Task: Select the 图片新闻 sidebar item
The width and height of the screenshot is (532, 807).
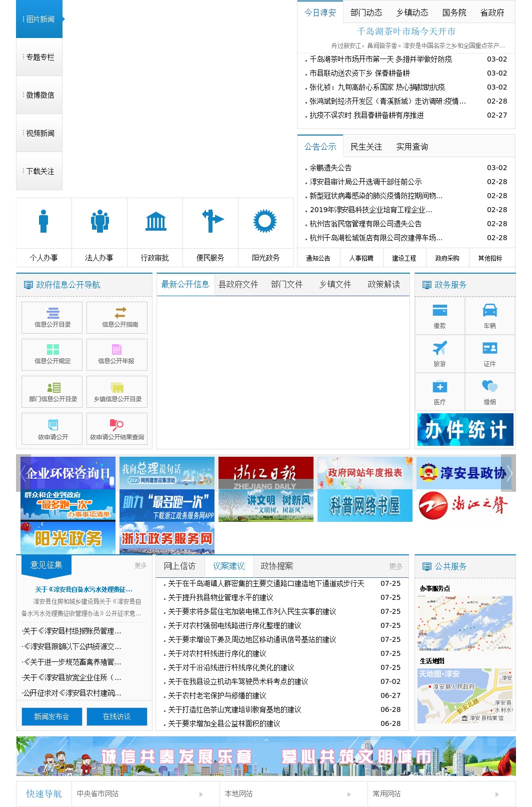Action: [39, 19]
